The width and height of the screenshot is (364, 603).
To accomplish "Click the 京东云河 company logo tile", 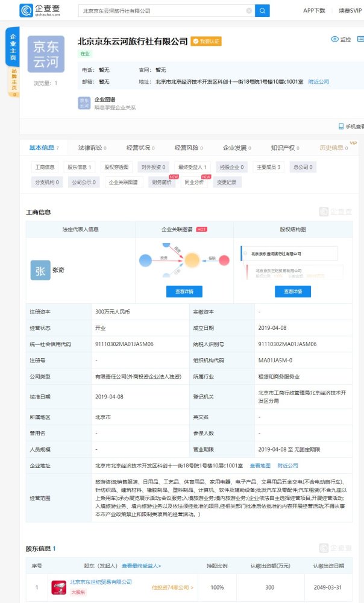I will click(x=46, y=54).
